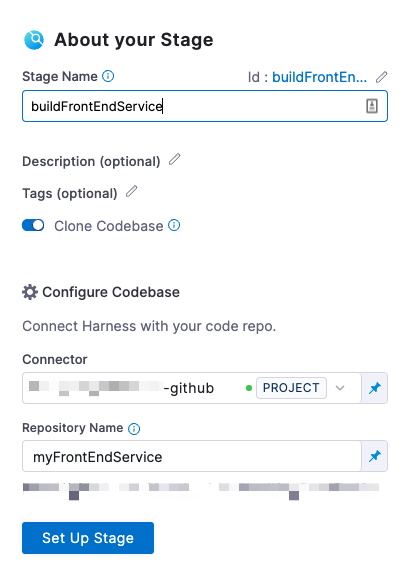The image size is (412, 570).
Task: Click the Description (optional) label
Action: click(91, 161)
